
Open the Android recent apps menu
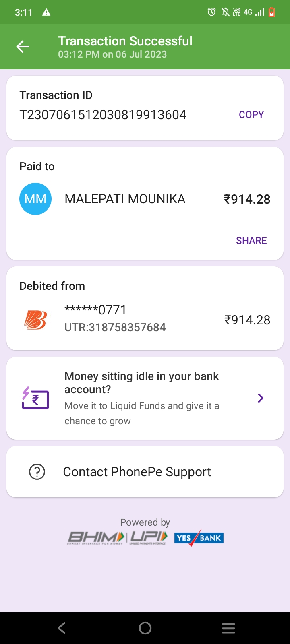pyautogui.click(x=228, y=628)
